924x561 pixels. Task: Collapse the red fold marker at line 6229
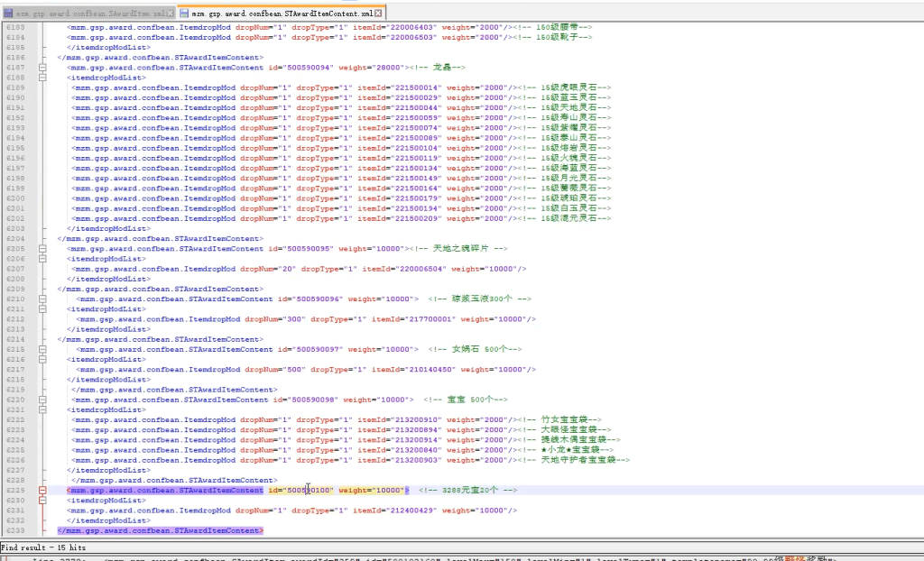pyautogui.click(x=42, y=490)
